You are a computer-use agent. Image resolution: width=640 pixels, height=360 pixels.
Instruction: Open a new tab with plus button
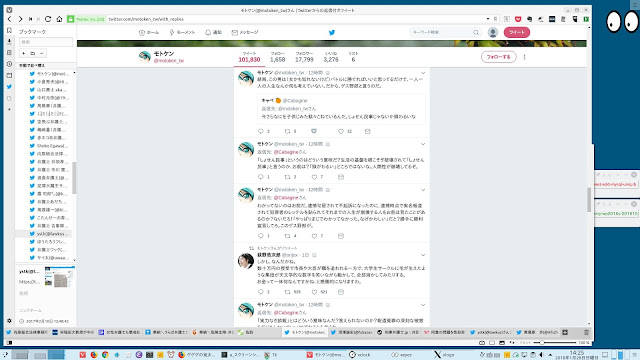[x=565, y=333]
